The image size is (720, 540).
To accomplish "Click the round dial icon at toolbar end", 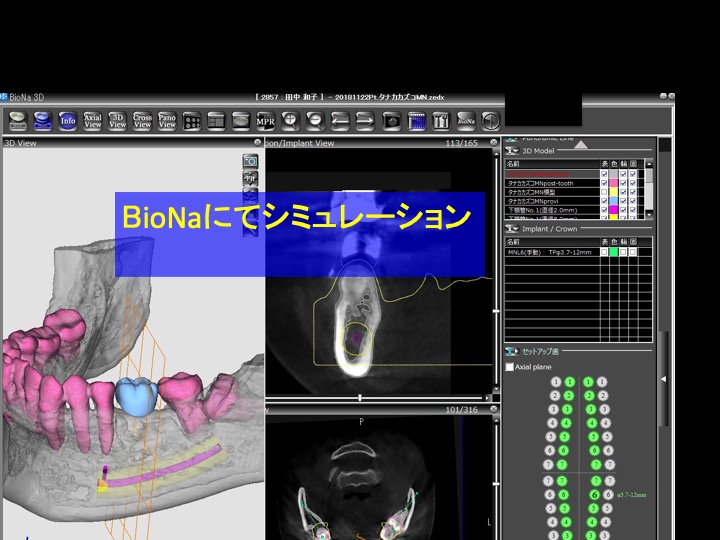I will (490, 121).
